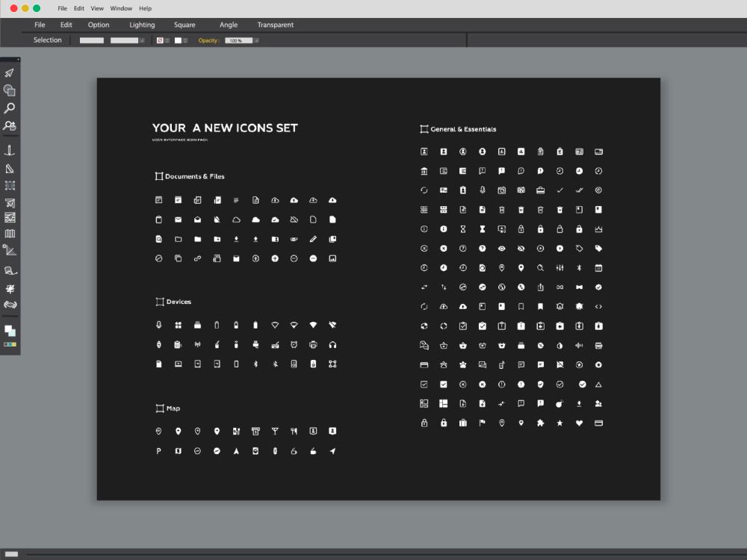Click the small white button at bottom-left status bar

point(11,554)
